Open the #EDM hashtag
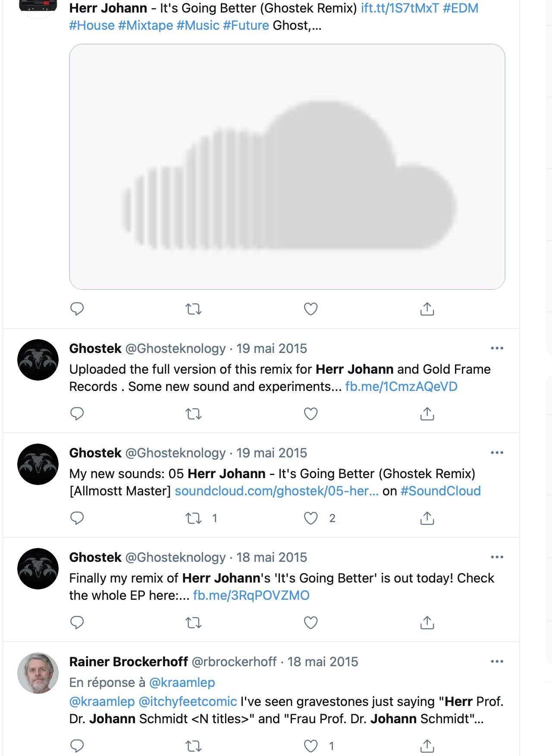The image size is (552, 756). 461,8
